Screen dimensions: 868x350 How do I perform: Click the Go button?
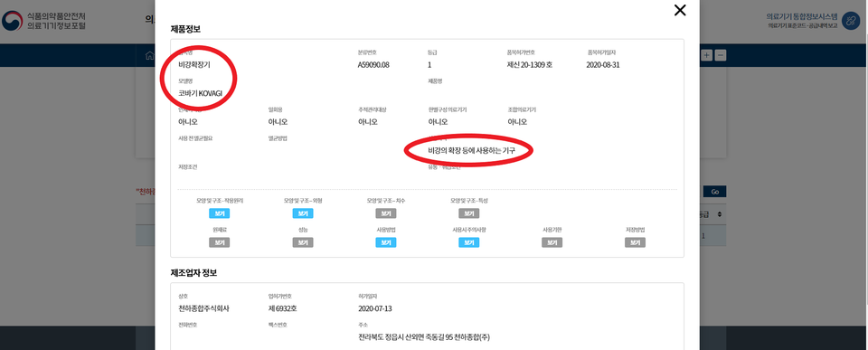coord(714,192)
